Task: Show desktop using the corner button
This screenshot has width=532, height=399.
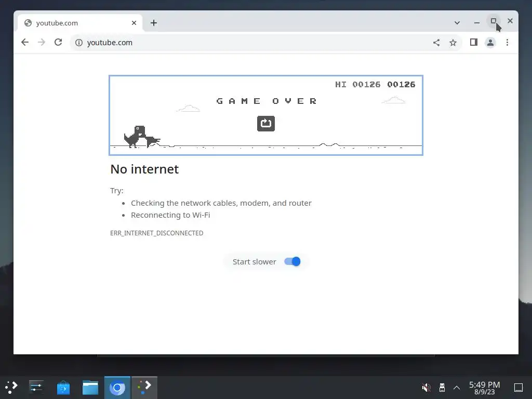Action: click(x=518, y=388)
